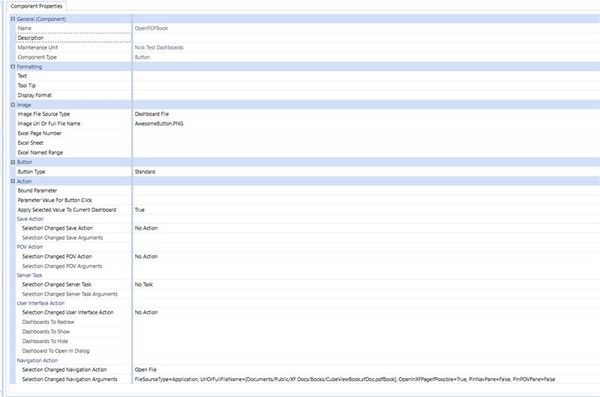600x397 pixels.
Task: Edit the Navigation Arguments FileSourceType string
Action: point(345,379)
